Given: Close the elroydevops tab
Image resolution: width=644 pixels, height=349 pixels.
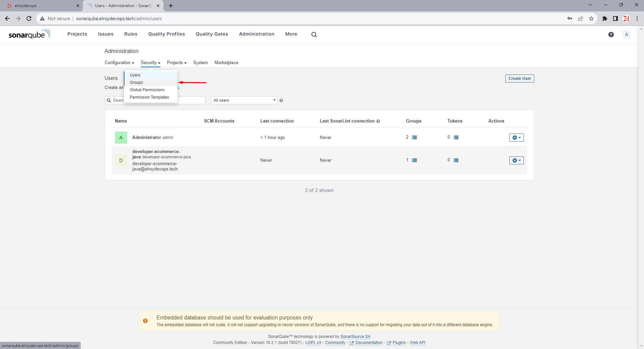Looking at the screenshot, I should 78,6.
